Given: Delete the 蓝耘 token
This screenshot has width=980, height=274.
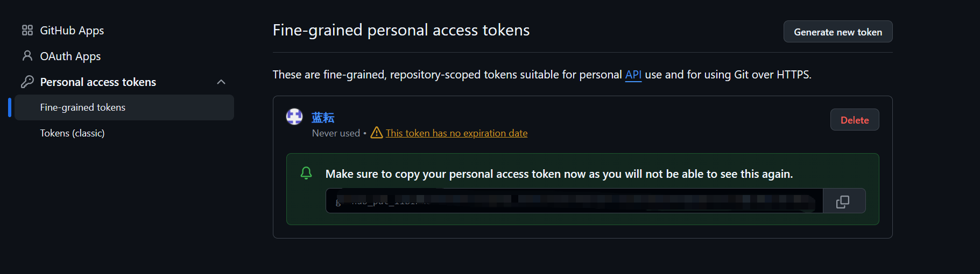Looking at the screenshot, I should click(854, 120).
